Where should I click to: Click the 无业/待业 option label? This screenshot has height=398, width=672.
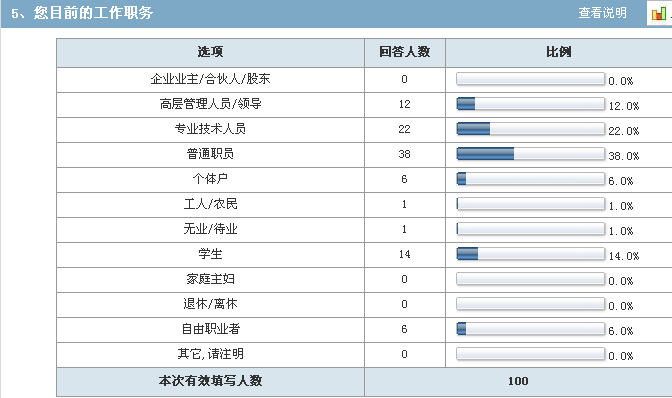click(210, 229)
